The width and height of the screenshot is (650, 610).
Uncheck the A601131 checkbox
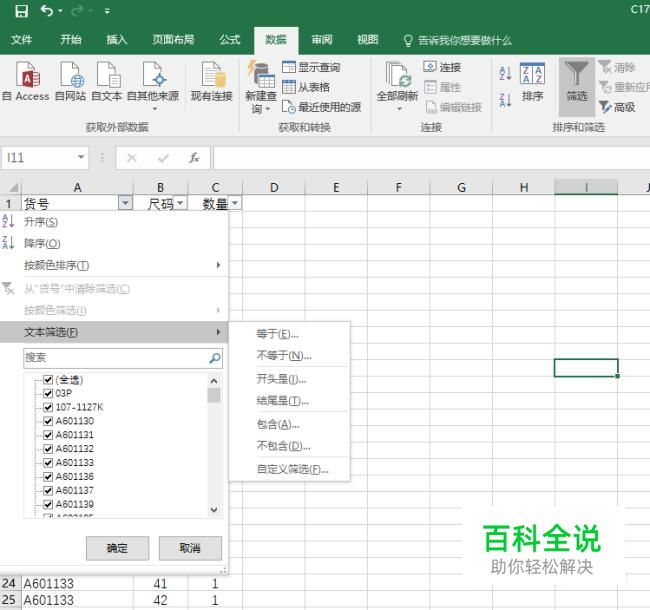pos(48,435)
